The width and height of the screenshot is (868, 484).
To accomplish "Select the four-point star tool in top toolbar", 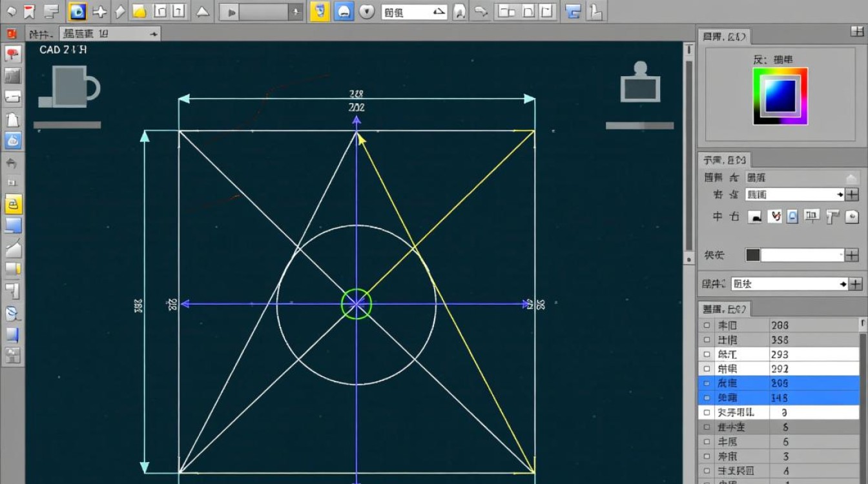I will 99,12.
